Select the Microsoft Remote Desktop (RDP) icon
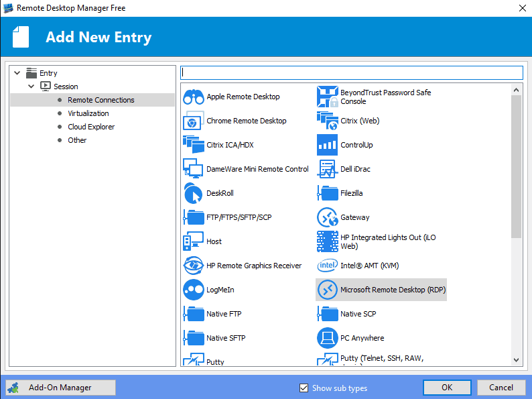 (328, 290)
